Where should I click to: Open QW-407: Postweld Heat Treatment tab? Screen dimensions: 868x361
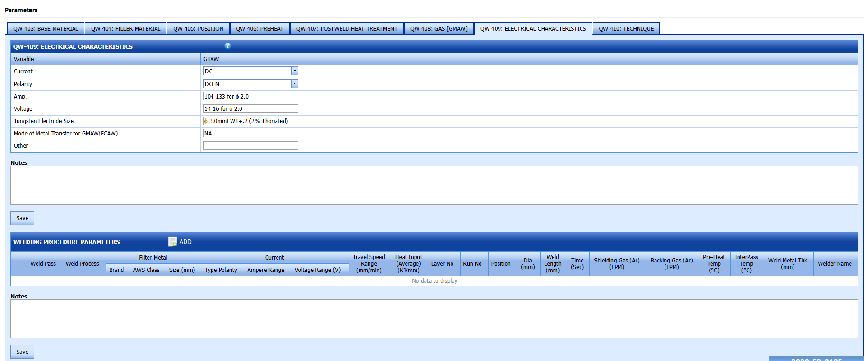click(347, 29)
